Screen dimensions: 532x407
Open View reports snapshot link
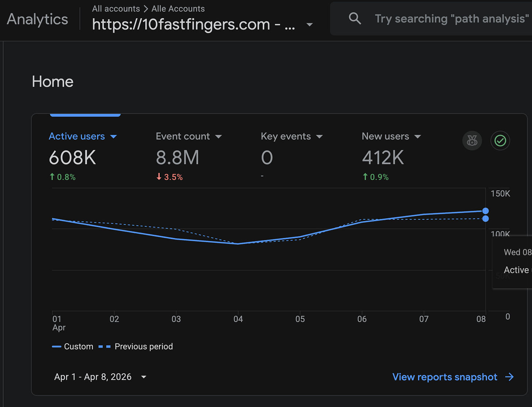point(445,377)
